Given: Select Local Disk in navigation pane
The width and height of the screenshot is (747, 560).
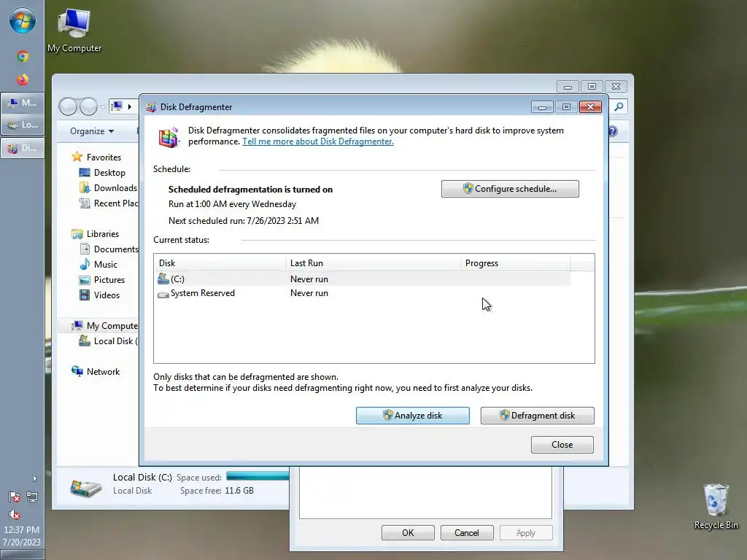Looking at the screenshot, I should [108, 341].
